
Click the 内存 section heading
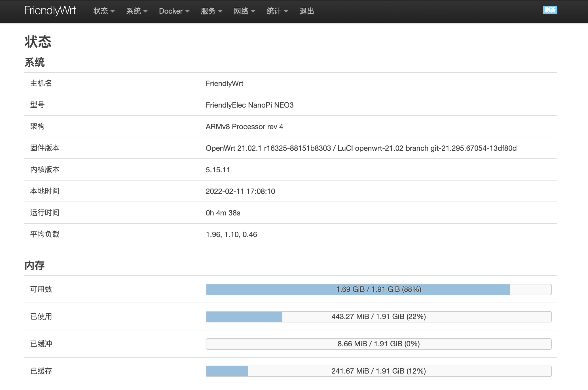[x=35, y=266]
